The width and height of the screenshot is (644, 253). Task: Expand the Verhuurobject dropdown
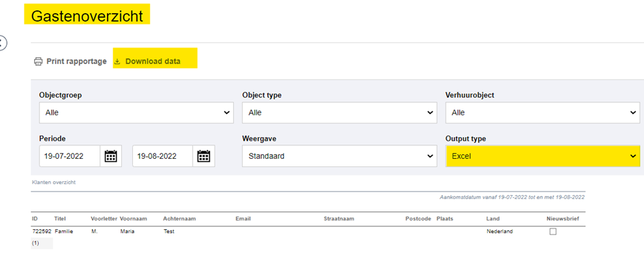pos(542,113)
